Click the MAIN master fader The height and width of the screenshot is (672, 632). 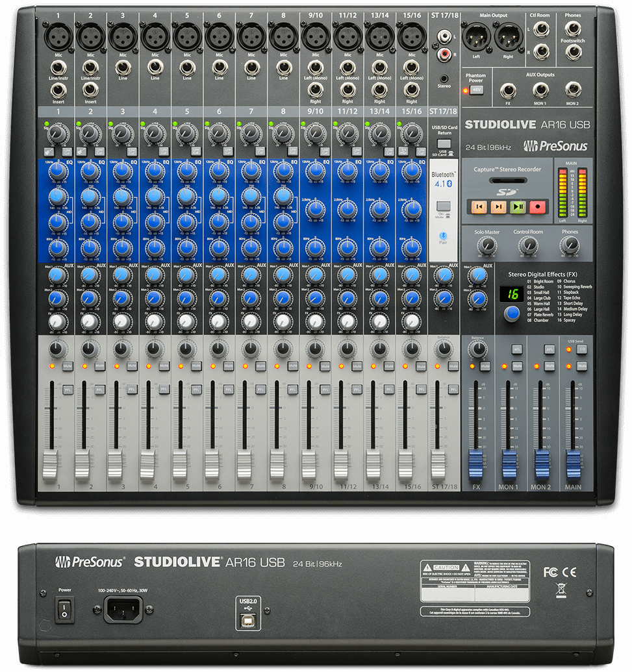[574, 464]
